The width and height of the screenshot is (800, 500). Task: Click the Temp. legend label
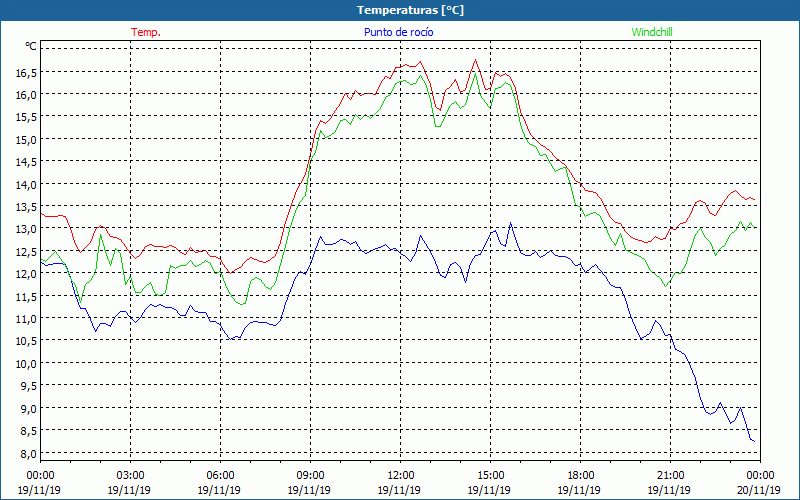(146, 32)
